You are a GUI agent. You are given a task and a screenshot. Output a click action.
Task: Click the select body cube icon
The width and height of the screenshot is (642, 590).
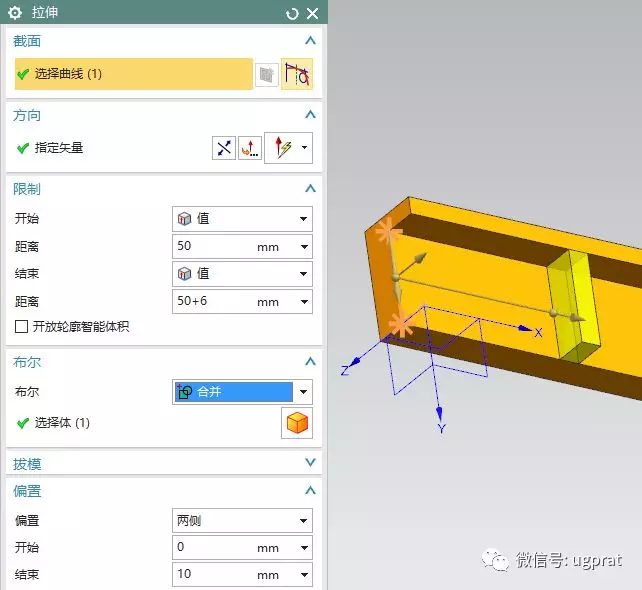[x=297, y=423]
